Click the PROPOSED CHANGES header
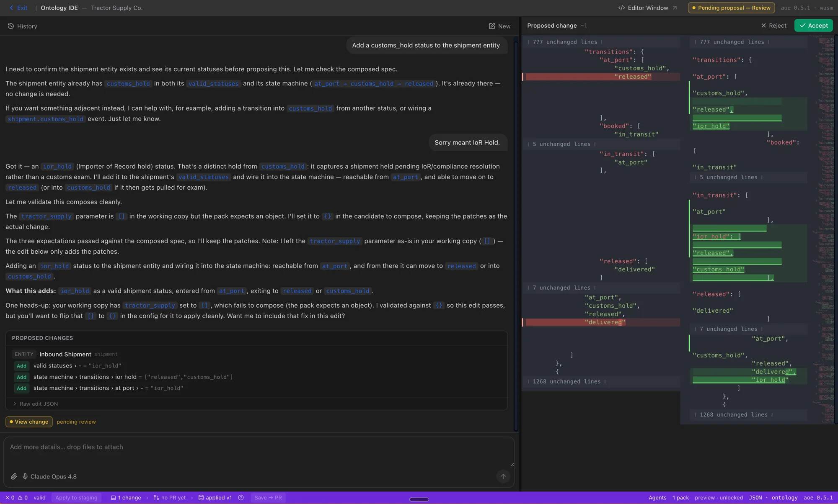The height and width of the screenshot is (504, 838). tap(42, 338)
